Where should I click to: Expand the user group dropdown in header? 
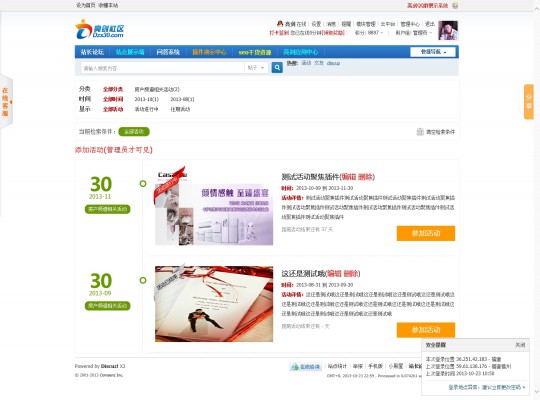point(413,33)
